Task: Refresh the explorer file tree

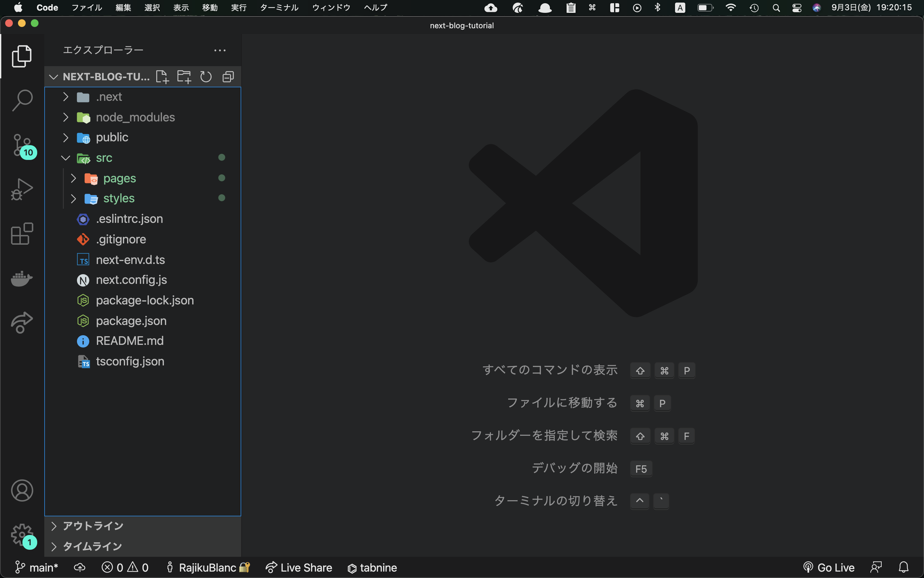Action: pyautogui.click(x=206, y=77)
